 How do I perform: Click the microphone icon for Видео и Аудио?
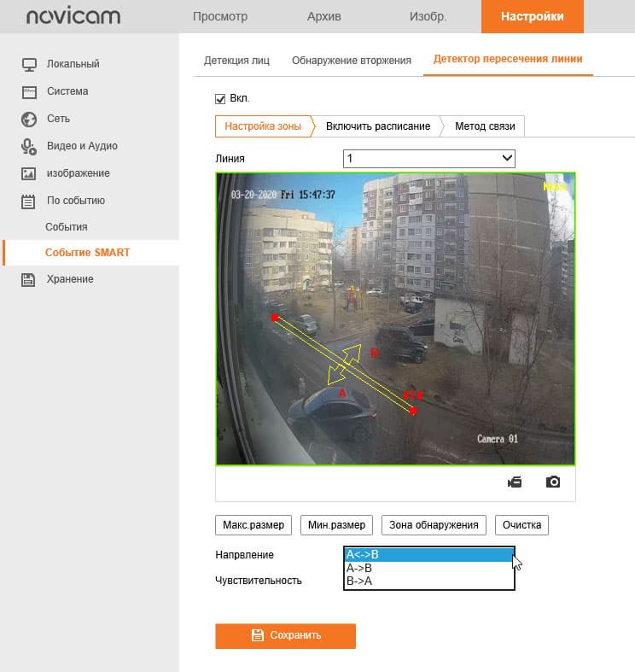point(29,147)
